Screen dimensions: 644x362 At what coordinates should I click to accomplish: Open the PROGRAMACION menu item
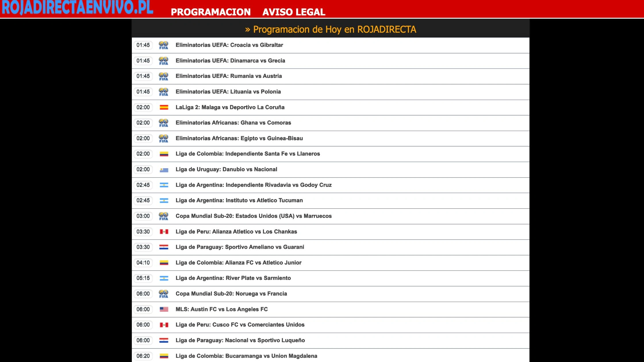(210, 12)
